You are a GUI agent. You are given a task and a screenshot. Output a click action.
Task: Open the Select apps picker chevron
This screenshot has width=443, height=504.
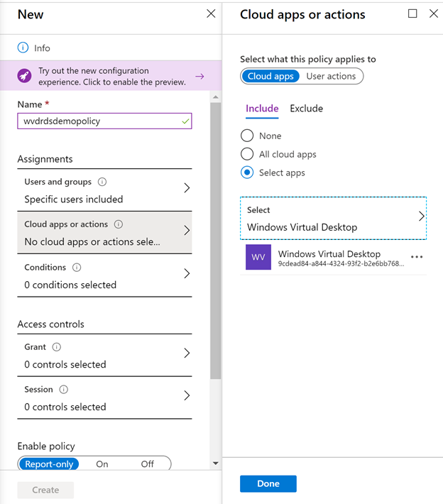click(x=421, y=217)
